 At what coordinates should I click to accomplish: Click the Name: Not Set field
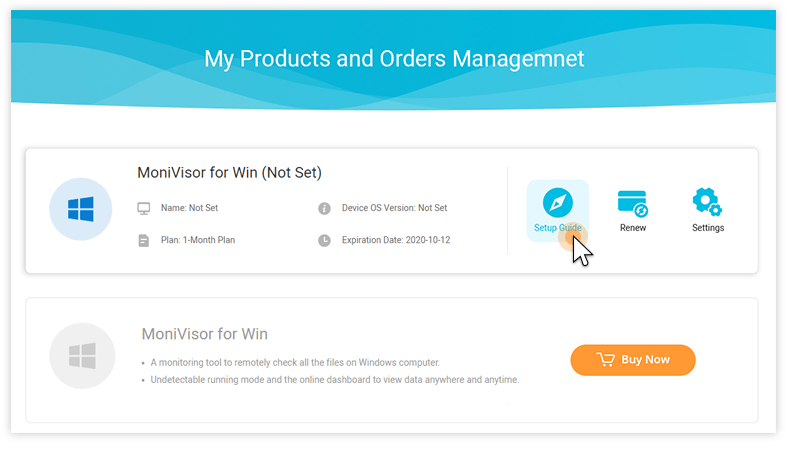pos(189,208)
